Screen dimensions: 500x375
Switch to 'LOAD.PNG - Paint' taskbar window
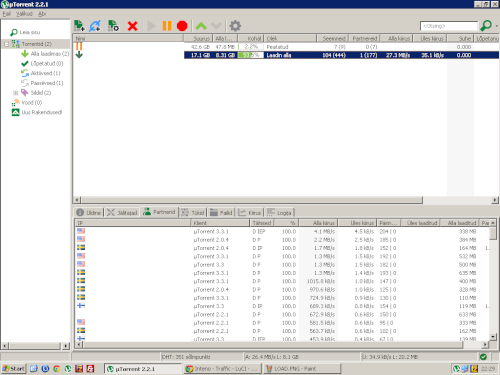pos(303,369)
